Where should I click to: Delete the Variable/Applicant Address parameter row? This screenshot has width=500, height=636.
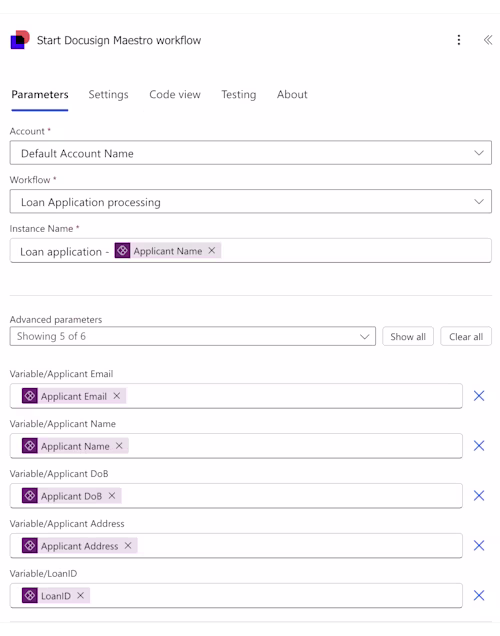click(x=479, y=546)
